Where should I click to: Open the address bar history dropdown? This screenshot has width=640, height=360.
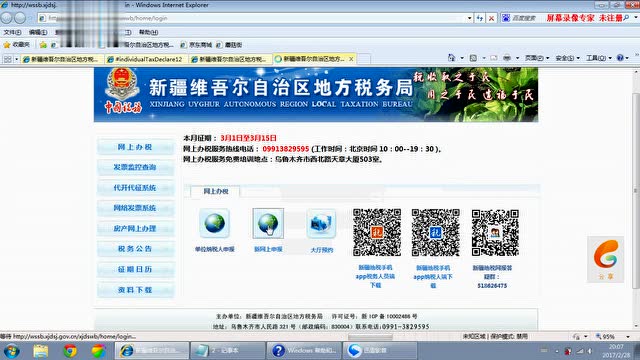[469, 18]
